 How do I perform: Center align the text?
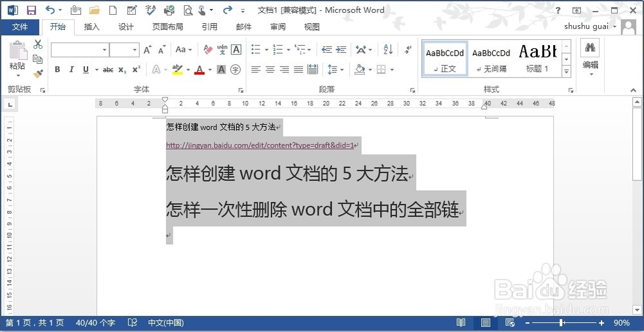pos(270,70)
